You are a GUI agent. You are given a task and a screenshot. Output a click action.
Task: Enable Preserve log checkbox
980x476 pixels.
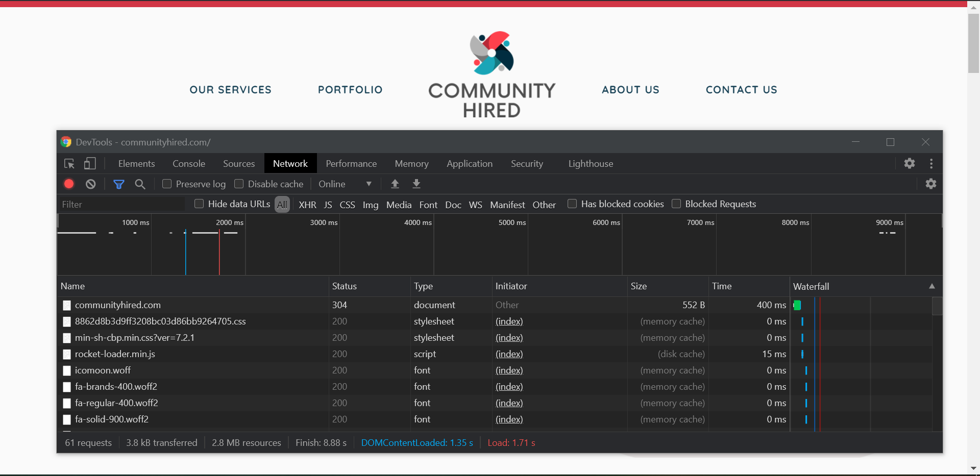point(167,184)
